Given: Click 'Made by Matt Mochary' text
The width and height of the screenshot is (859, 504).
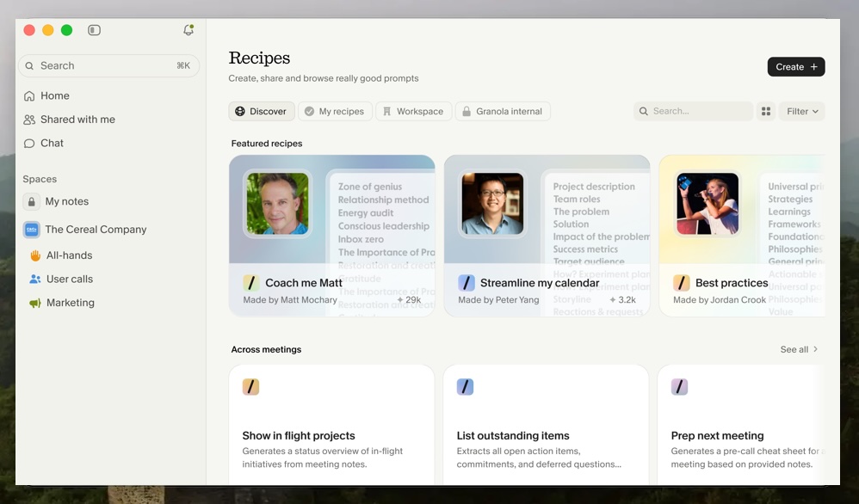Looking at the screenshot, I should point(290,300).
